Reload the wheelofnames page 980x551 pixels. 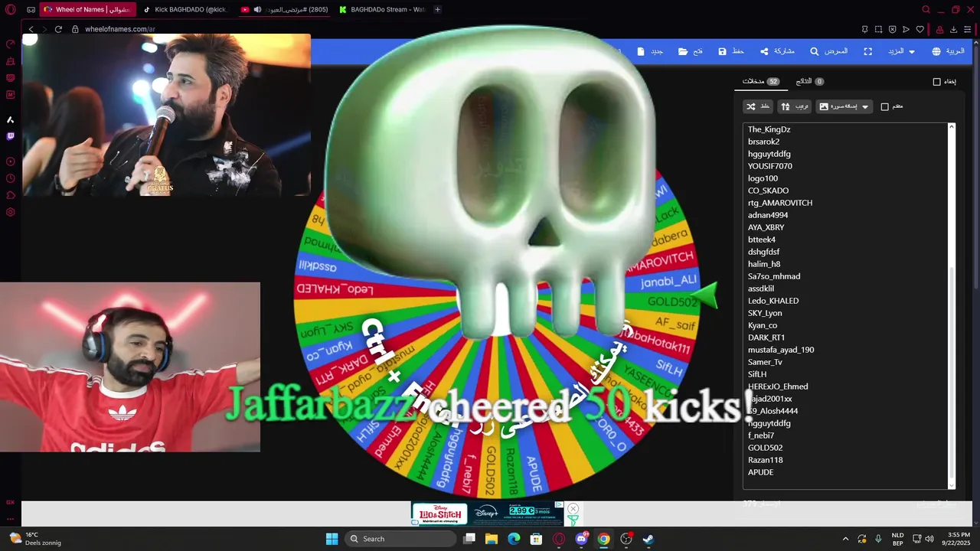(x=58, y=29)
